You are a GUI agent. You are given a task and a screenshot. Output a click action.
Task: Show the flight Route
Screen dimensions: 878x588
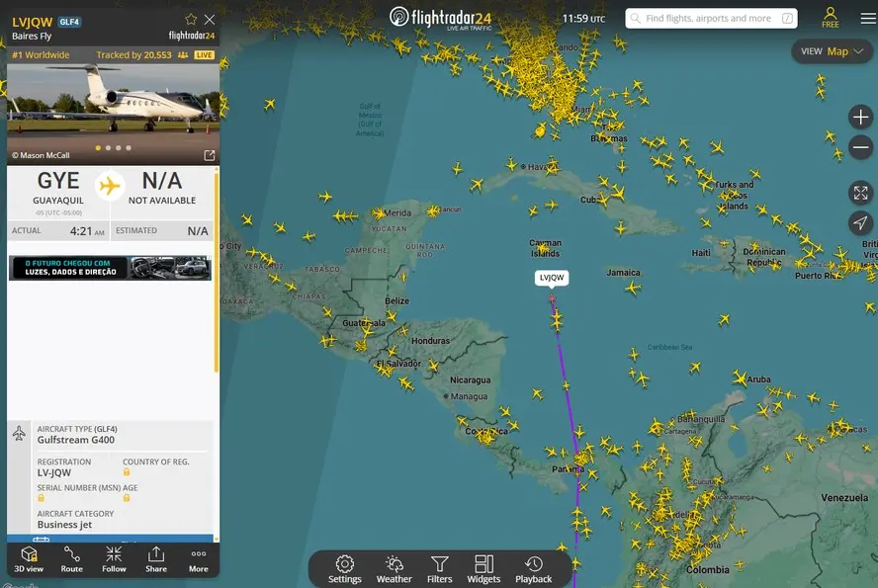(71, 559)
